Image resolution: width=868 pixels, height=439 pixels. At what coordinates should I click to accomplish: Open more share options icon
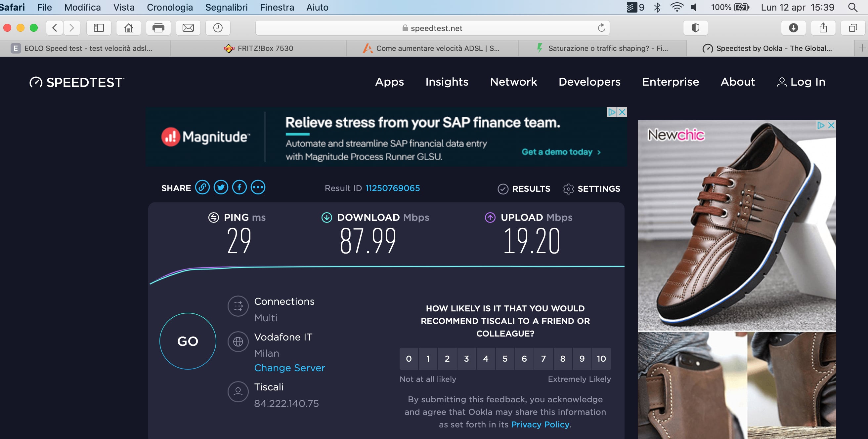tap(258, 187)
